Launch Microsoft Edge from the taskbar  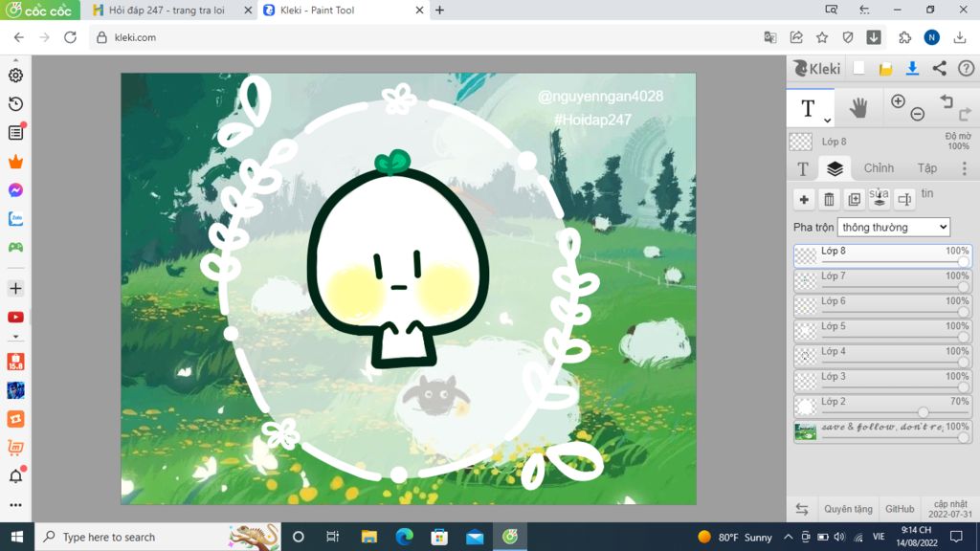click(x=405, y=537)
